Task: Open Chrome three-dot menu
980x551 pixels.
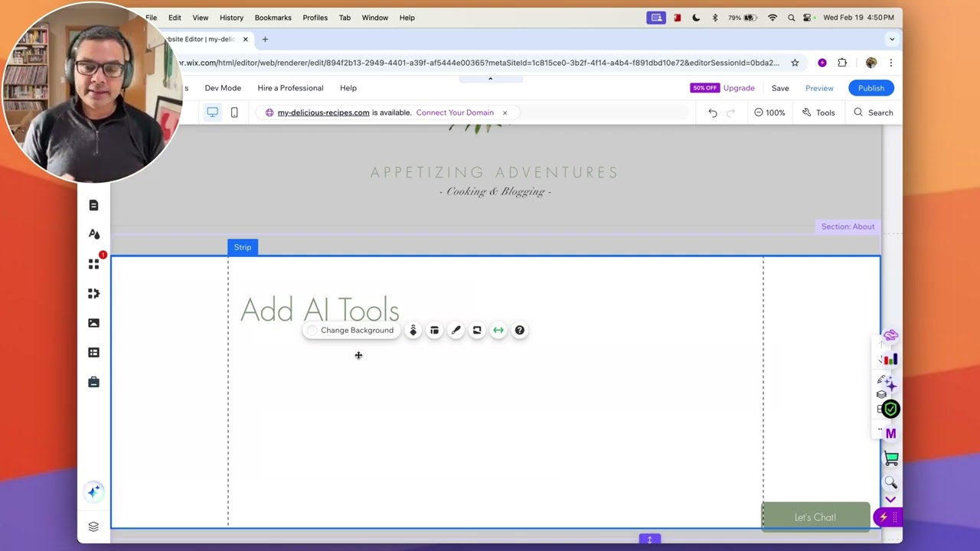Action: point(890,63)
